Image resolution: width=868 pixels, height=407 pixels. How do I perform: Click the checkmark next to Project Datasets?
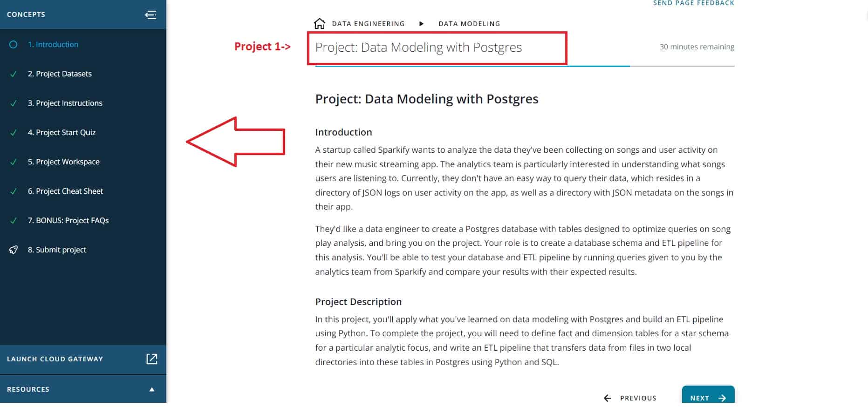click(x=13, y=74)
